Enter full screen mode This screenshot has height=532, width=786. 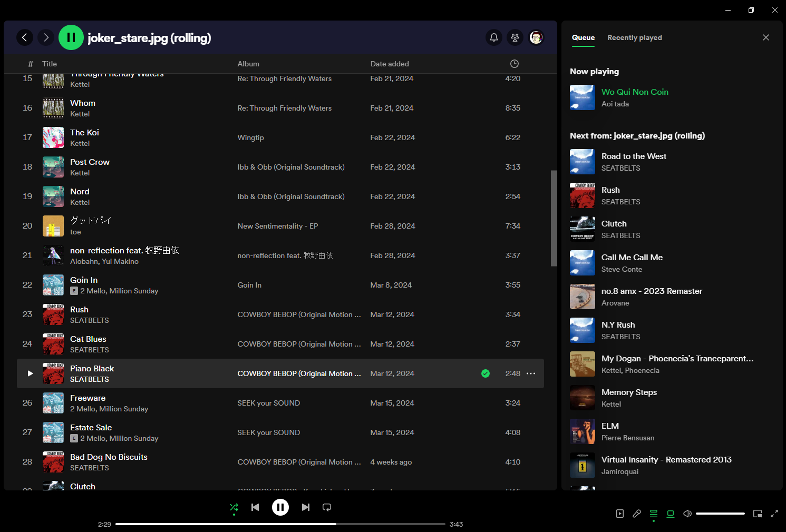[x=774, y=514]
